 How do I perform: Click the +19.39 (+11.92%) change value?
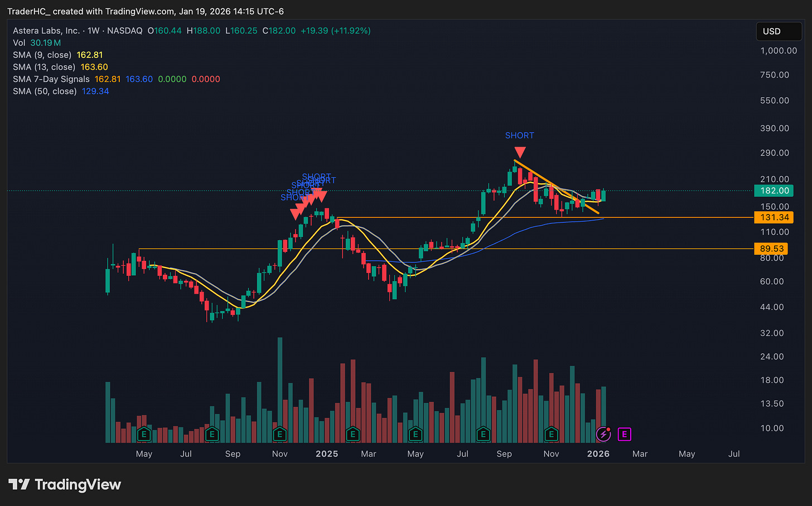click(335, 31)
